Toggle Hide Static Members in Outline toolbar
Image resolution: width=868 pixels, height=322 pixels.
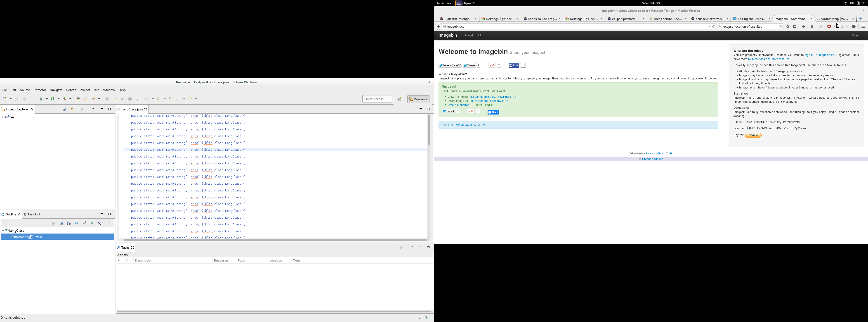[x=84, y=223]
